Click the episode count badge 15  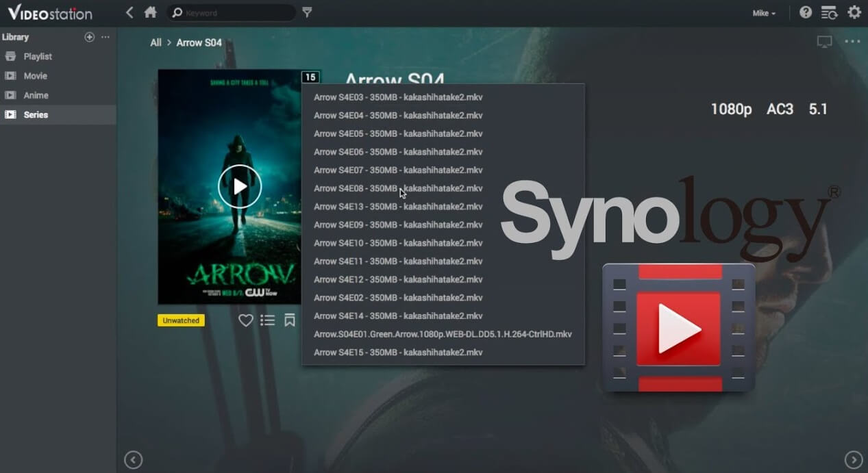tap(310, 77)
